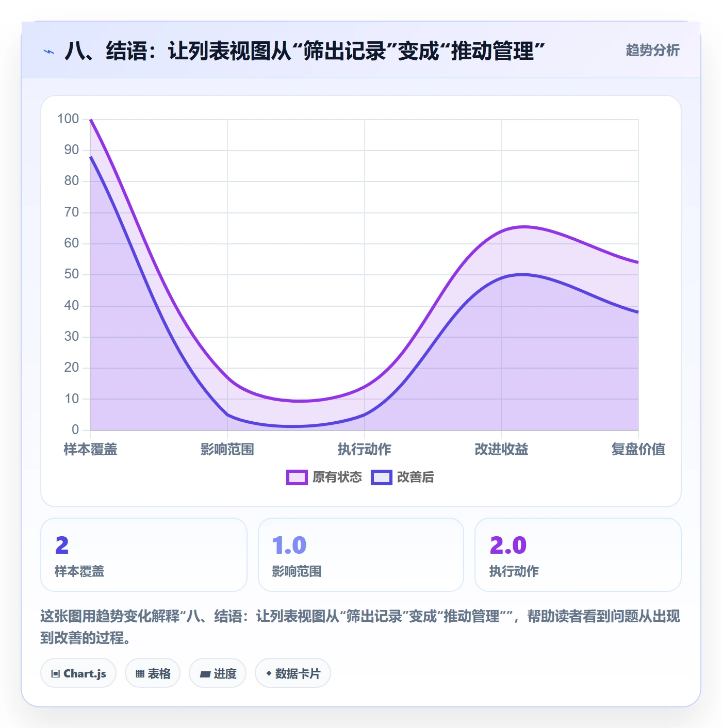
Task: Open the 执行动作 stat card
Action: point(578,555)
